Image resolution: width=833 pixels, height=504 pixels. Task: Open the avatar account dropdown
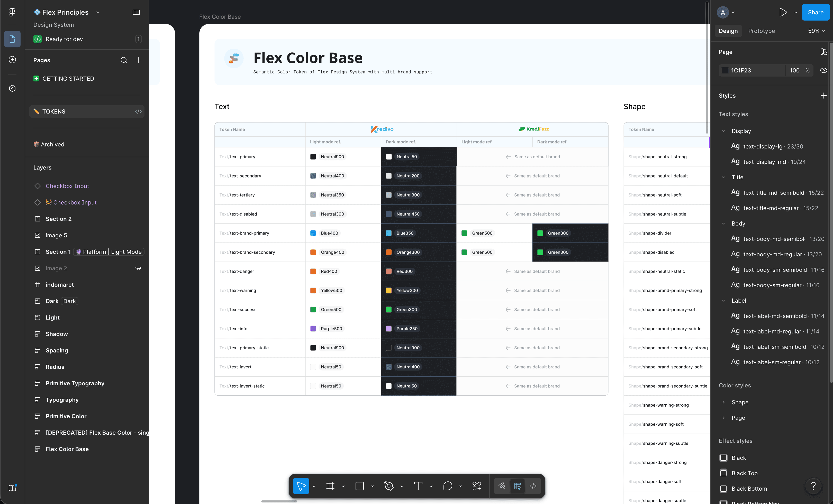click(733, 13)
